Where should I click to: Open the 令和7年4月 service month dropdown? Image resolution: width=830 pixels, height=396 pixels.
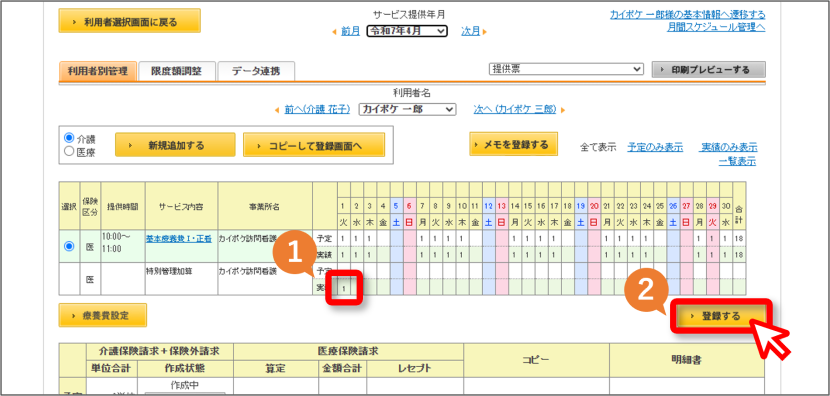(x=407, y=31)
